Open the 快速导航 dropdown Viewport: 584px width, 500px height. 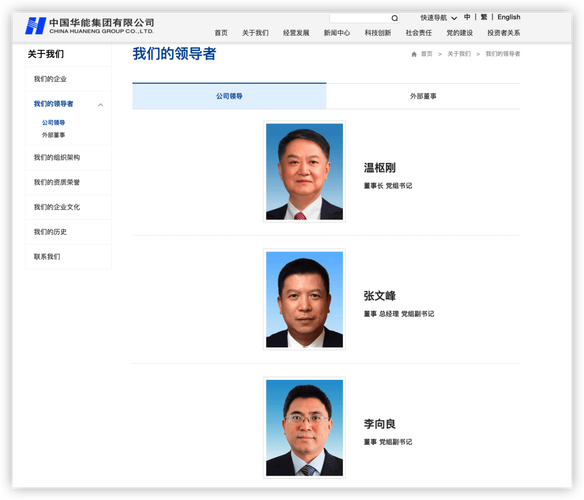pos(438,18)
